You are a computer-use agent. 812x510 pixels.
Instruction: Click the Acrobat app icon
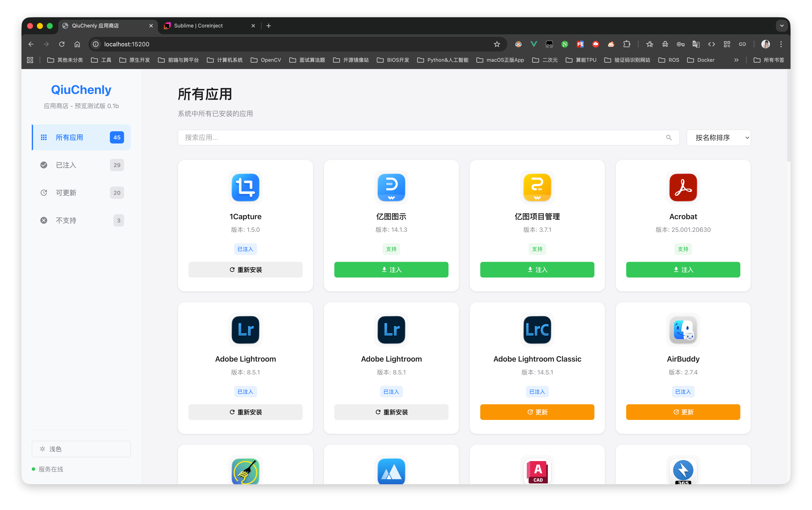pyautogui.click(x=683, y=187)
